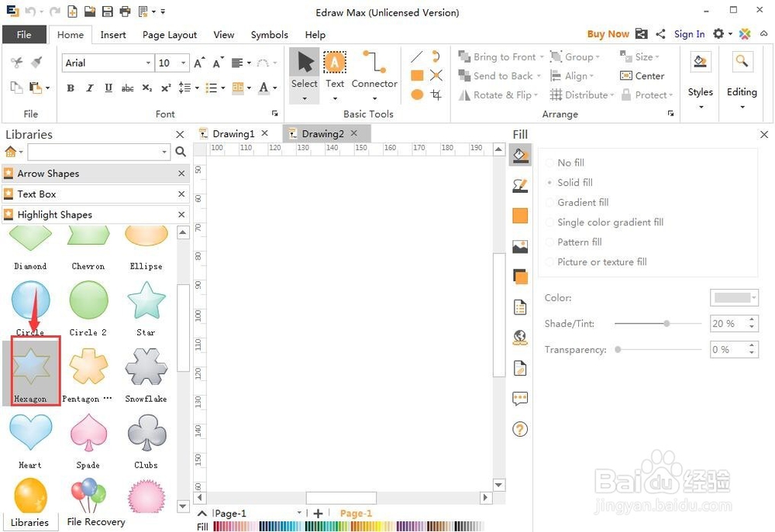Click the Sign In link
The height and width of the screenshot is (532, 775).
[x=689, y=34]
